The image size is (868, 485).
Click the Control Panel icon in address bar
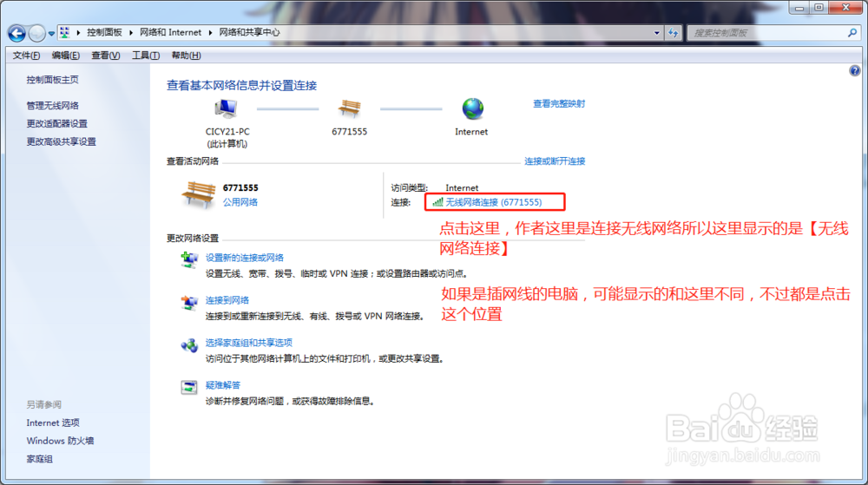65,33
